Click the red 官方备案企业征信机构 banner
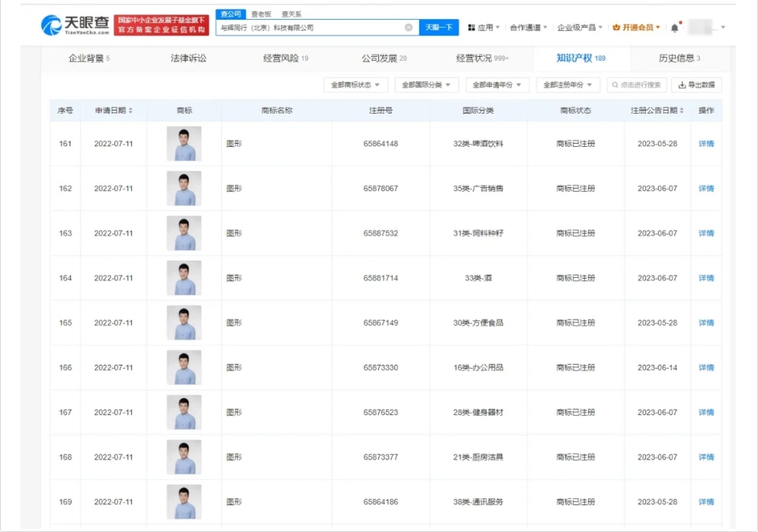 (x=161, y=25)
